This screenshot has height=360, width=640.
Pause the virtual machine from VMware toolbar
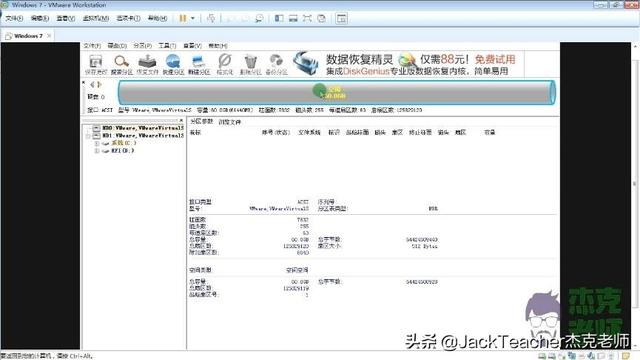183,18
